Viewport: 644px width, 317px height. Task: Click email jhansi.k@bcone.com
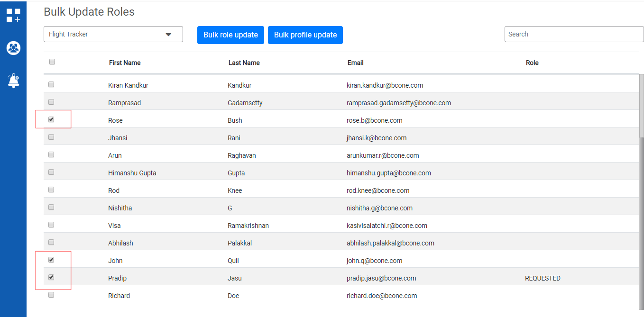pos(377,138)
